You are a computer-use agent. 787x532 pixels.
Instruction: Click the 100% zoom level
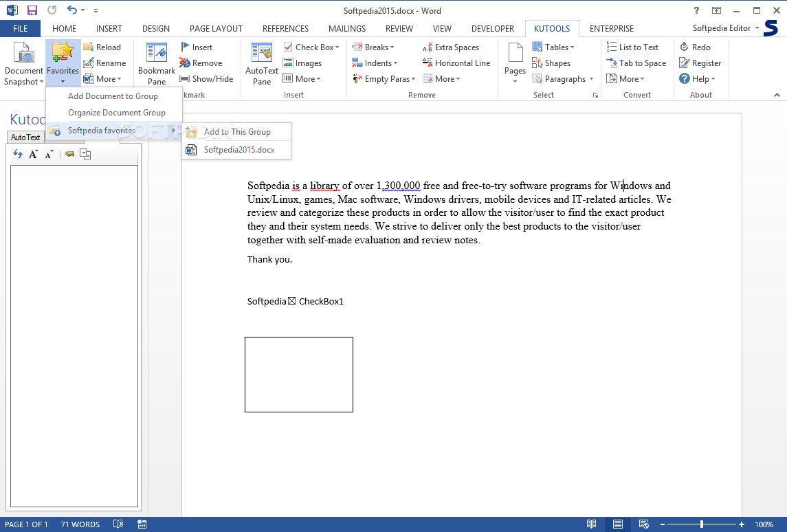coord(764,524)
